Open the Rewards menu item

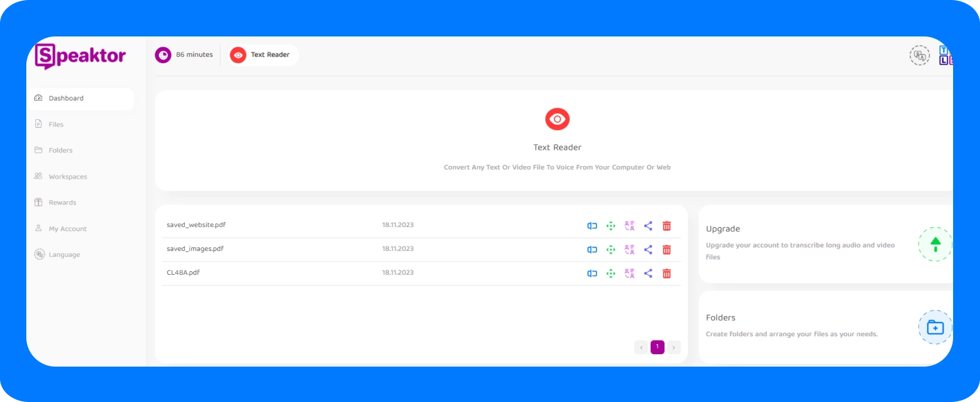click(x=55, y=202)
